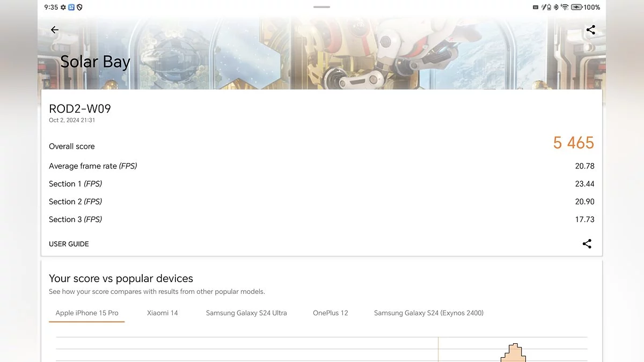Tap the blue app notification icon
644x362 pixels.
[71, 8]
